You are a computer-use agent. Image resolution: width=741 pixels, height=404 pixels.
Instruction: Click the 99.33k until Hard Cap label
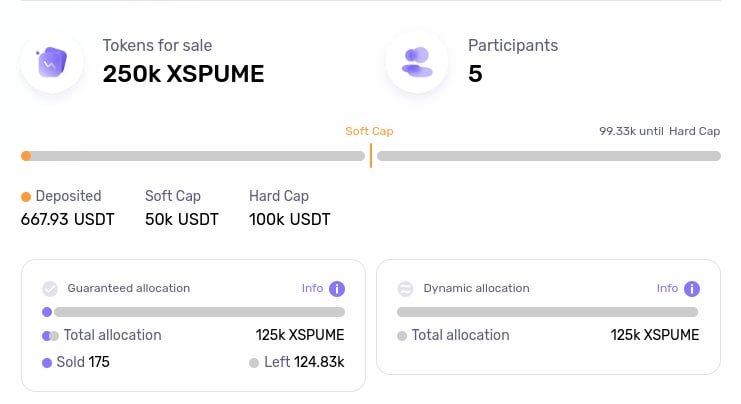[x=659, y=131]
